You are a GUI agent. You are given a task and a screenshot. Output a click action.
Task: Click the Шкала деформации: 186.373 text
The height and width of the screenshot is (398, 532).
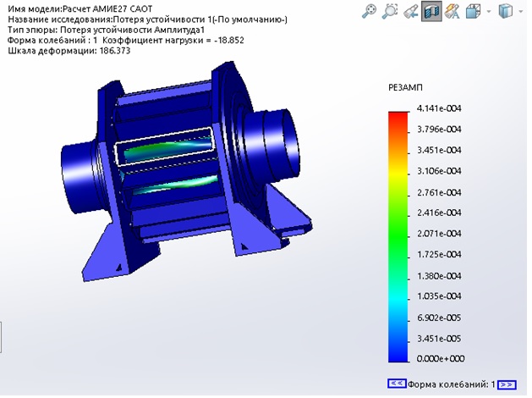(69, 51)
